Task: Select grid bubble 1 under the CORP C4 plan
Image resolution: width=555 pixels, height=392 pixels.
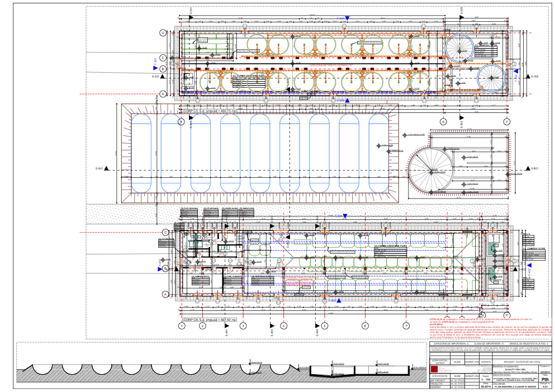Action: pos(182,325)
